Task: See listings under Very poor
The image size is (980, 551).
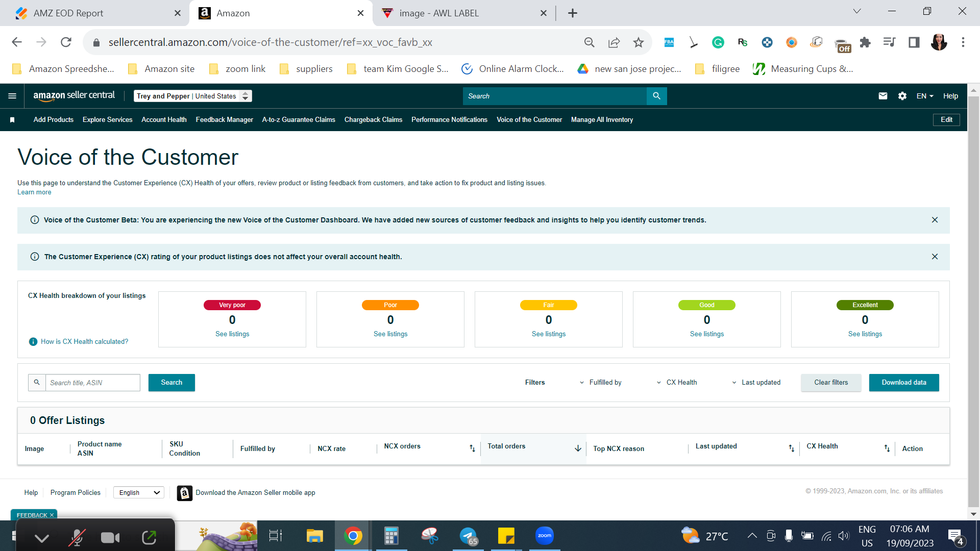Action: tap(232, 334)
